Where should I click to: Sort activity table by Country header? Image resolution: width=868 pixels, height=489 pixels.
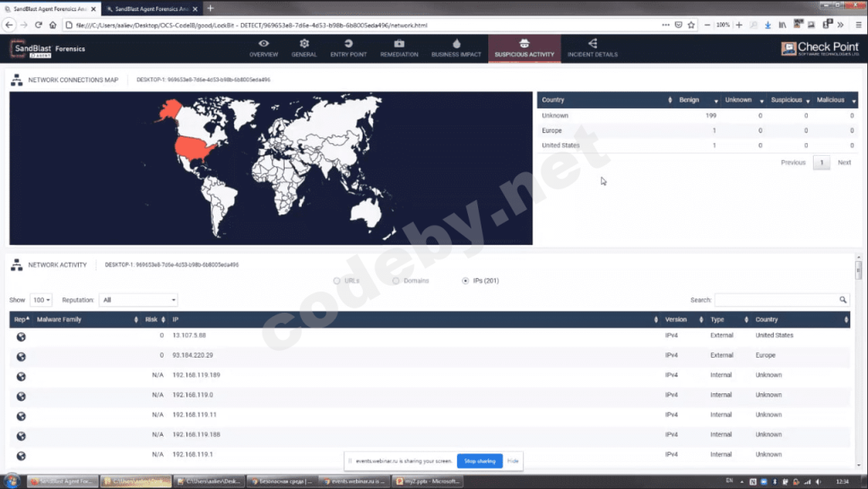coord(801,320)
